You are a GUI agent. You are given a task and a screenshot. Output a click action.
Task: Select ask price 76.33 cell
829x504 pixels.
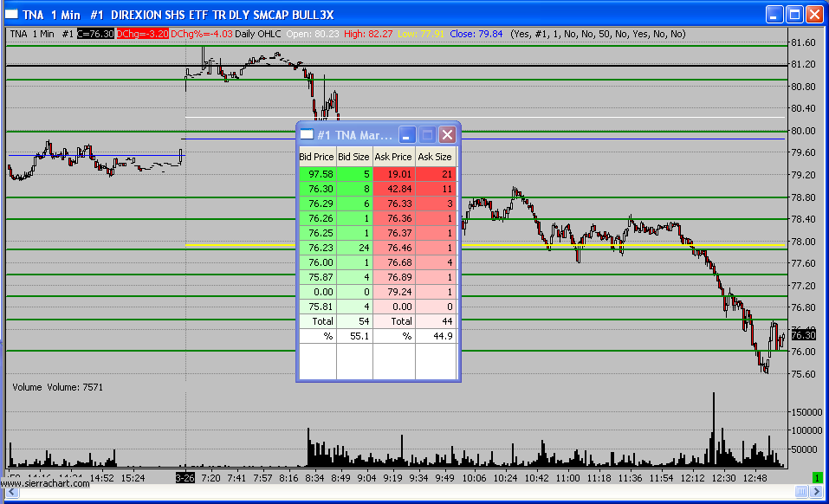(394, 204)
